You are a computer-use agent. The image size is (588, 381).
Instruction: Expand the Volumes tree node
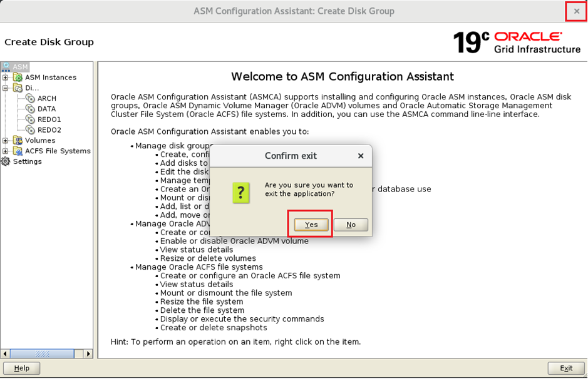pyautogui.click(x=5, y=141)
